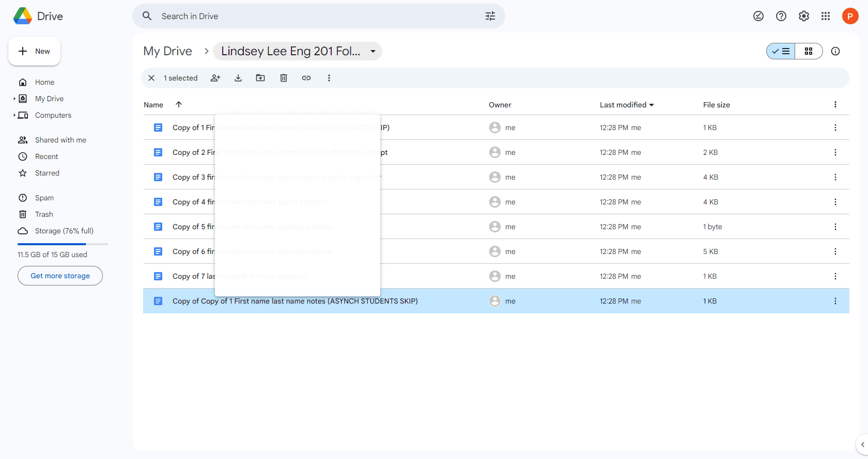Open more actions for Copy of 3 file

835,177
